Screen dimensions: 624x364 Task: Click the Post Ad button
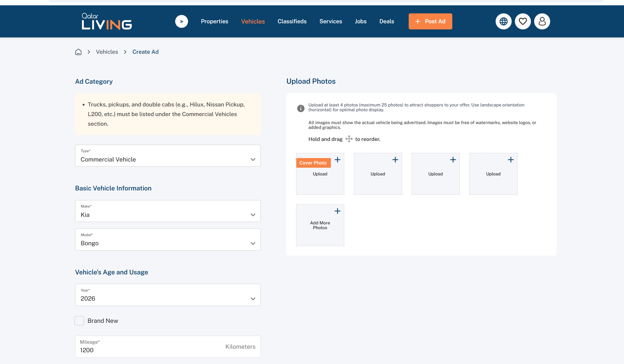[430, 21]
